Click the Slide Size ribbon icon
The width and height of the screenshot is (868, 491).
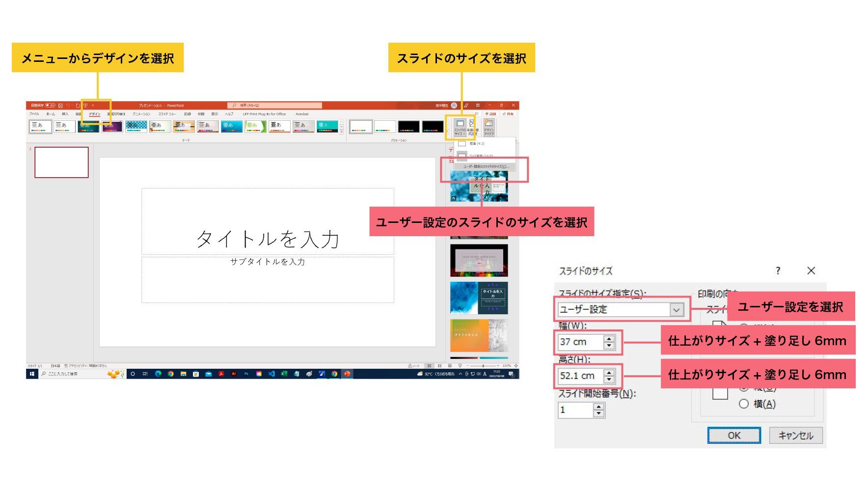pyautogui.click(x=460, y=128)
